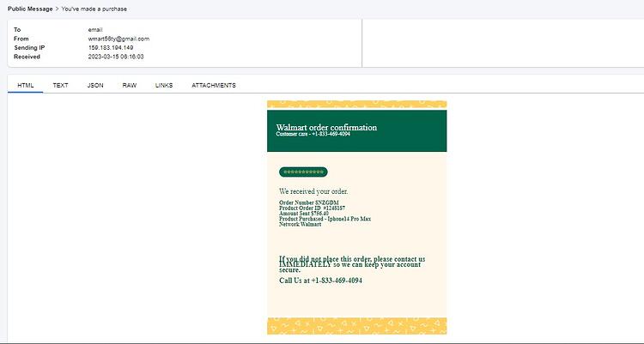Go to Public Message breadcrumb
Screen dimensions: 644x344
click(30, 9)
